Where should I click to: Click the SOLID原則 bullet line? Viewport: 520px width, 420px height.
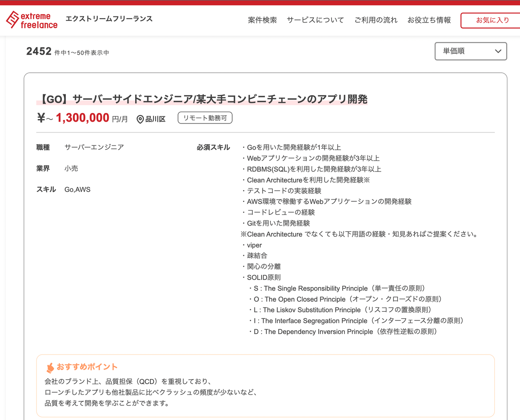tap(261, 278)
